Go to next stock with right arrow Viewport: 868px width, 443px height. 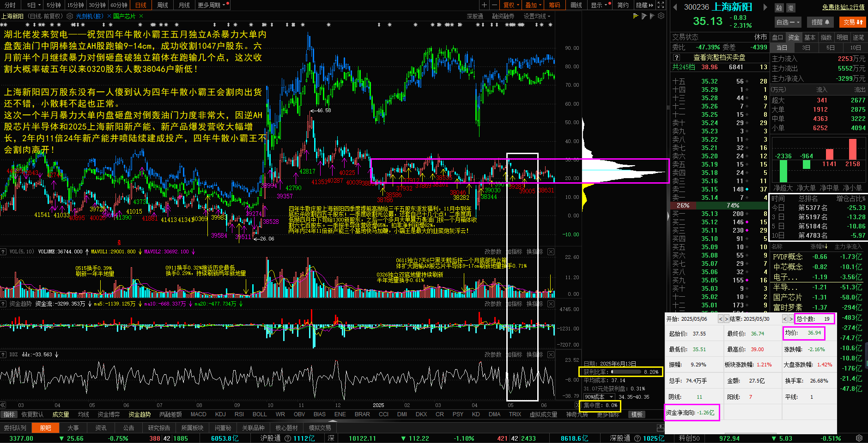(765, 7)
